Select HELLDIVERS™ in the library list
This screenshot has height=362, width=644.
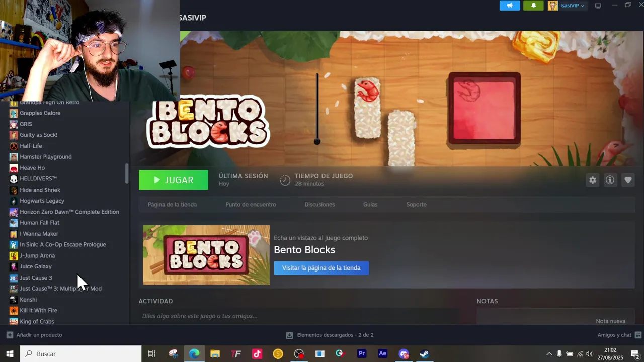pyautogui.click(x=38, y=178)
